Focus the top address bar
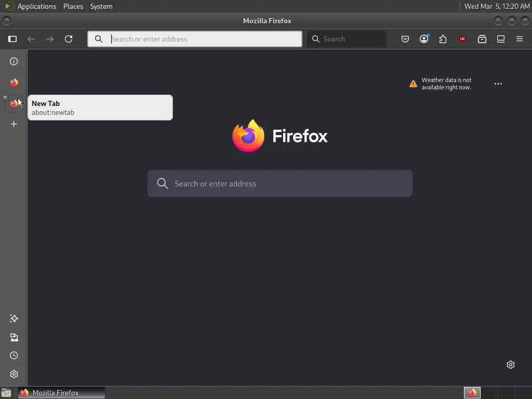The width and height of the screenshot is (532, 399). coord(195,39)
